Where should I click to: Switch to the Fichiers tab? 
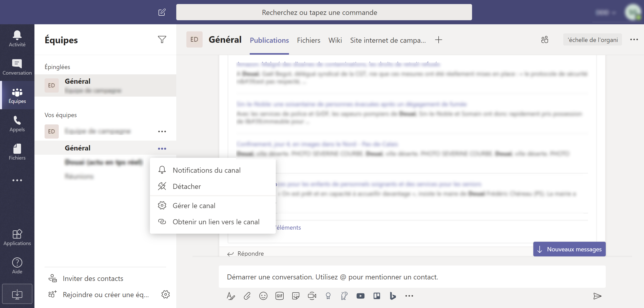pos(308,40)
